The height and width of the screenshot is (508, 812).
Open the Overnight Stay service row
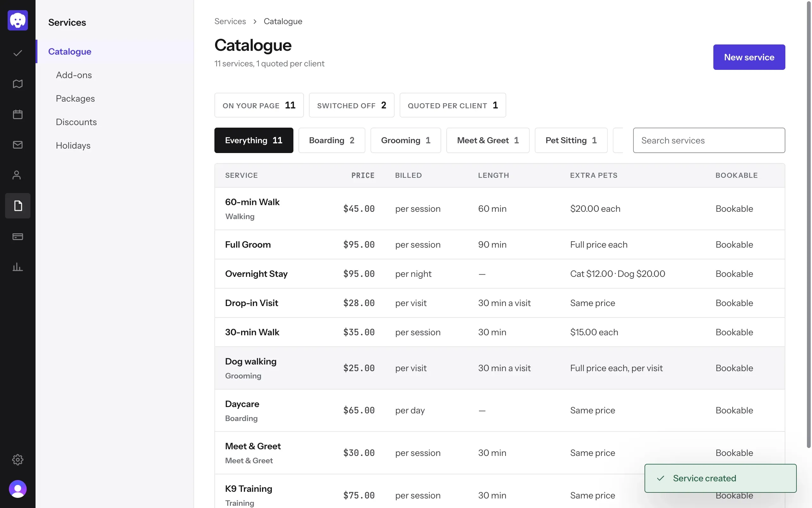pyautogui.click(x=500, y=274)
